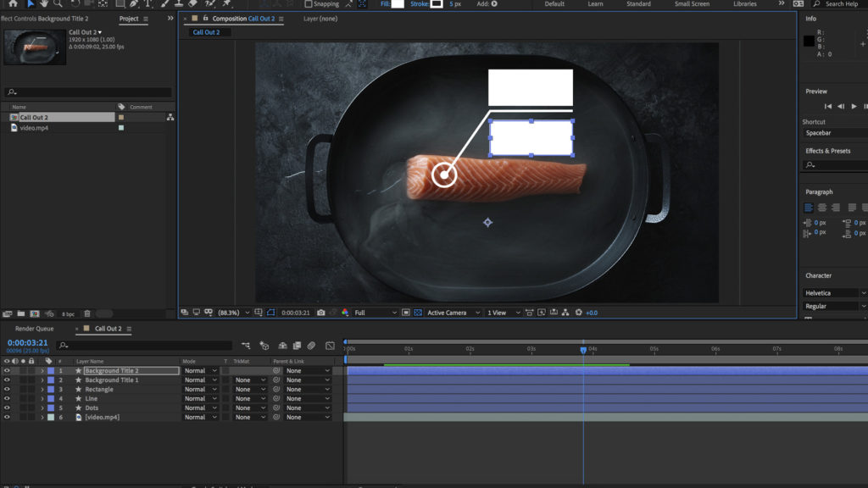This screenshot has height=488, width=868.
Task: Delete selected item with trash icon
Action: [x=87, y=313]
